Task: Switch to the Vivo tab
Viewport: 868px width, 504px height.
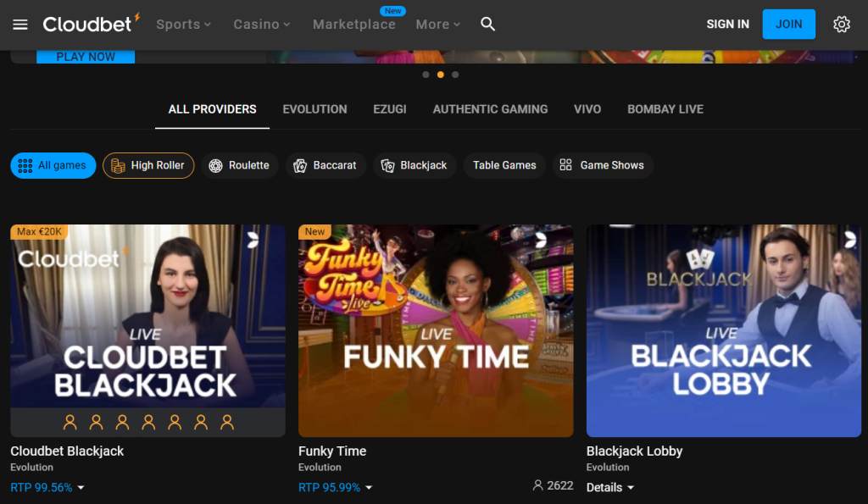Action: click(x=587, y=109)
